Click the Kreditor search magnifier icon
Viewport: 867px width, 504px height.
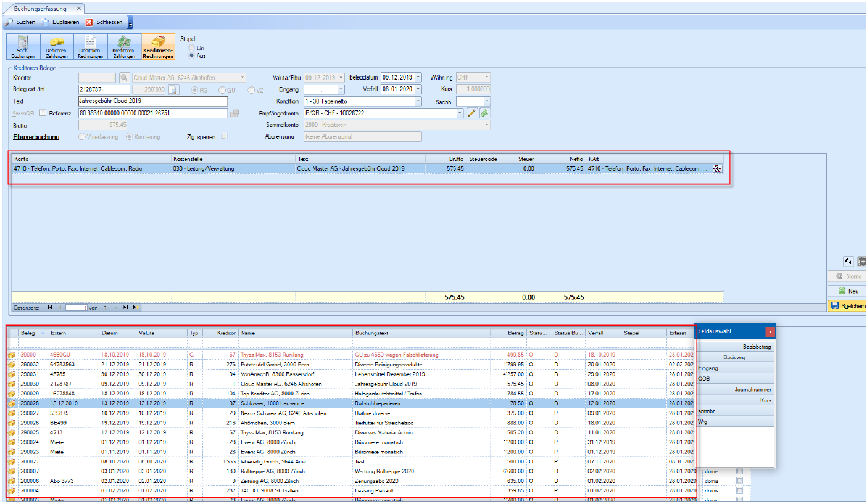pos(124,78)
